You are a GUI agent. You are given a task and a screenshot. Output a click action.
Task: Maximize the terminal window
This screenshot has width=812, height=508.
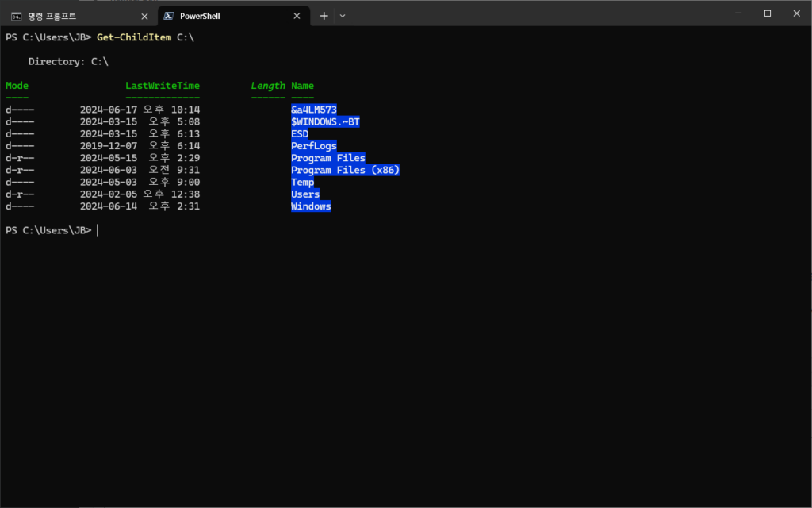point(767,13)
